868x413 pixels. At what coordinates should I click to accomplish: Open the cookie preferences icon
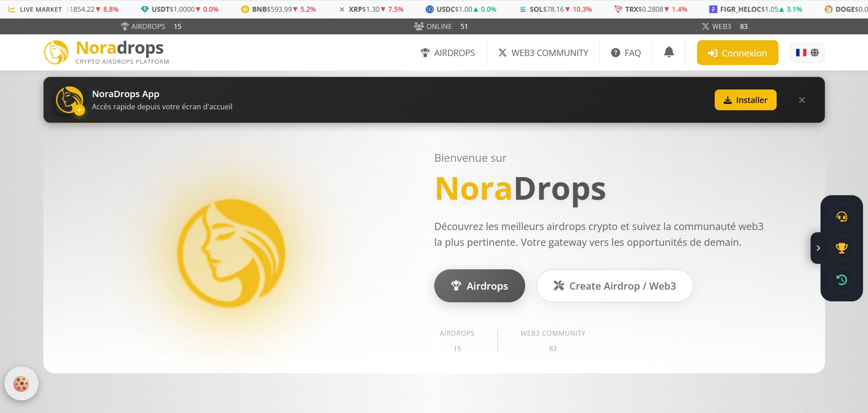click(21, 384)
